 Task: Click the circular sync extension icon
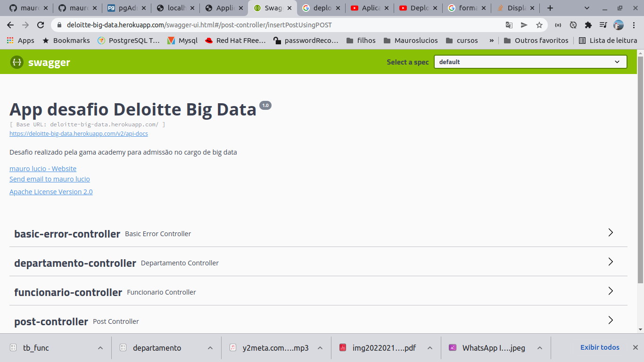(573, 25)
